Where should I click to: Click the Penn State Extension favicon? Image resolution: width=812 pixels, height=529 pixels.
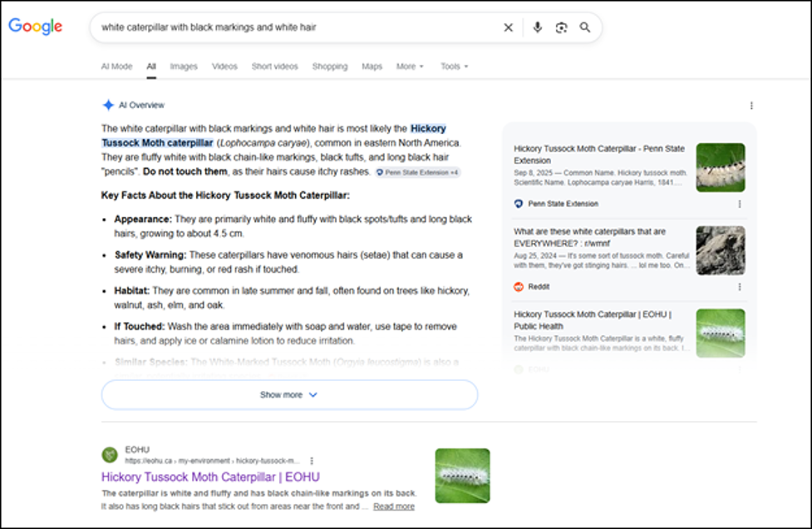coord(519,204)
